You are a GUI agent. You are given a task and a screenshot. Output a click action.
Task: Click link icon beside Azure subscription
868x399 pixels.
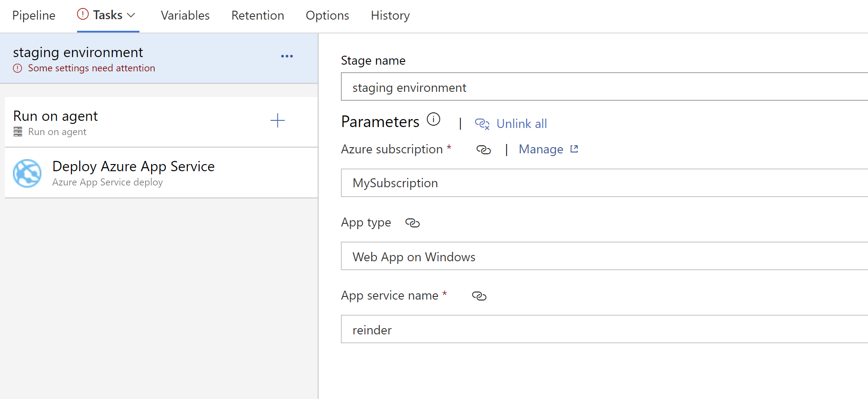click(x=483, y=150)
